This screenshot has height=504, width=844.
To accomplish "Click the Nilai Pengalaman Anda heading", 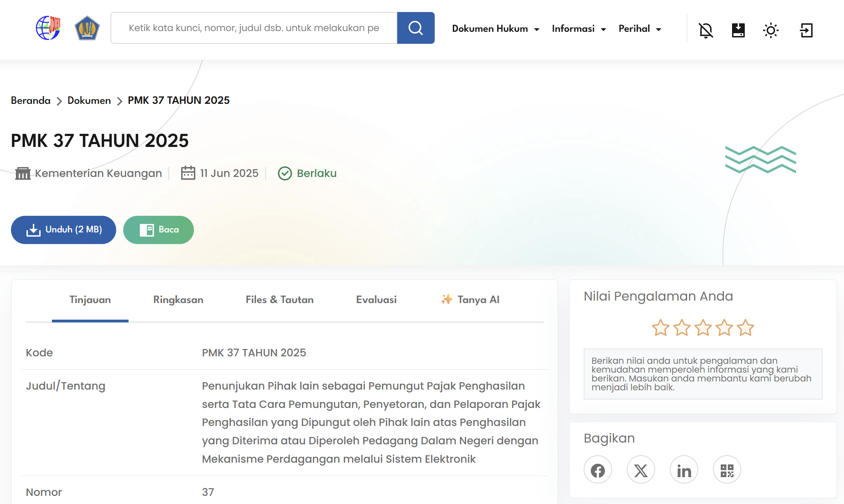I will [x=658, y=296].
